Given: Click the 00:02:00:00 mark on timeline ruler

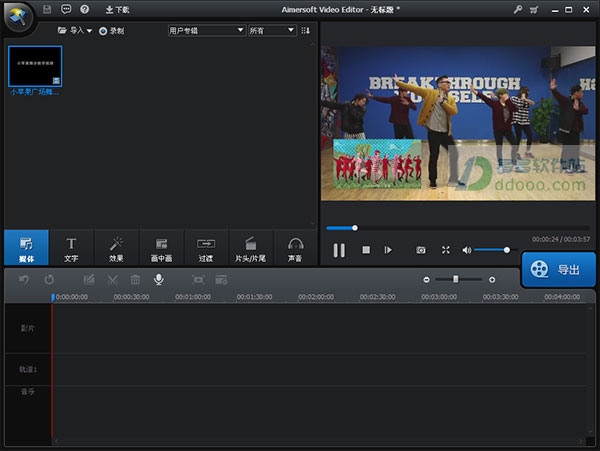Looking at the screenshot, I should (x=316, y=297).
